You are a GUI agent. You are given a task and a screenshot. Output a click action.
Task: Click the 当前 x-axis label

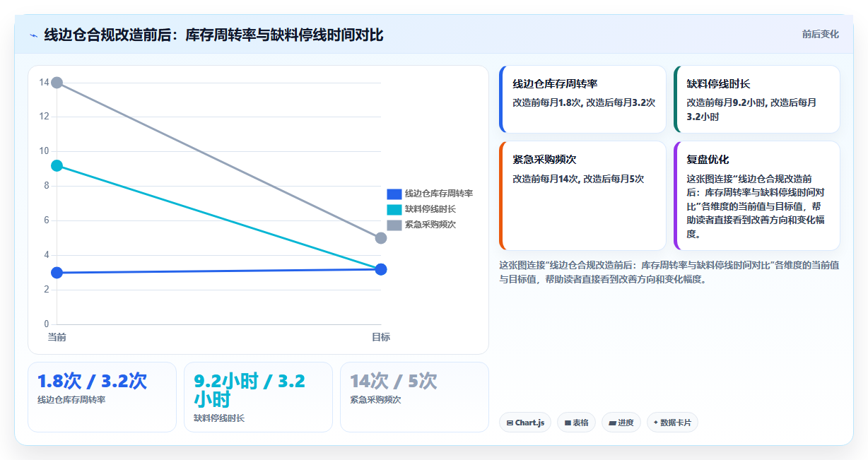pos(57,337)
